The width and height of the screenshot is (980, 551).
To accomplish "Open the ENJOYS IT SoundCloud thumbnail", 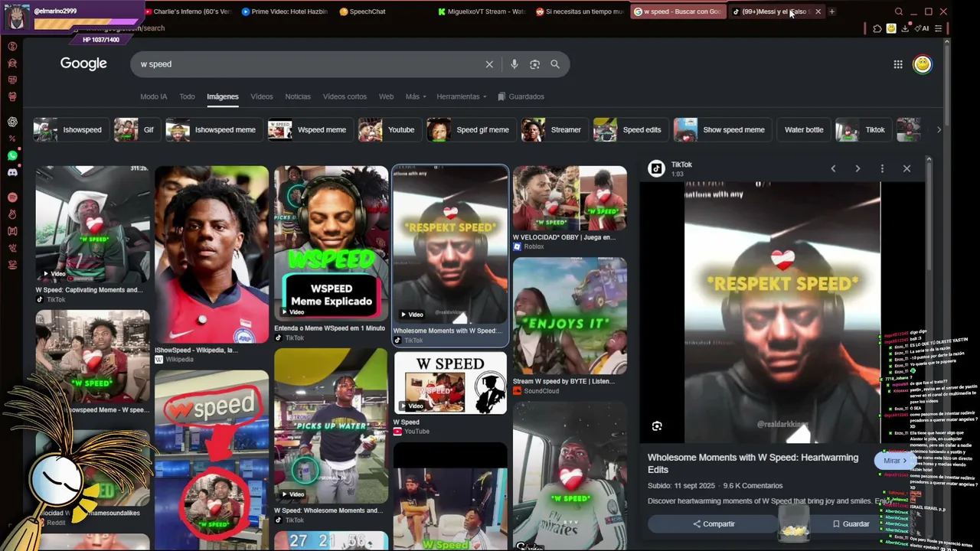I will coord(570,316).
